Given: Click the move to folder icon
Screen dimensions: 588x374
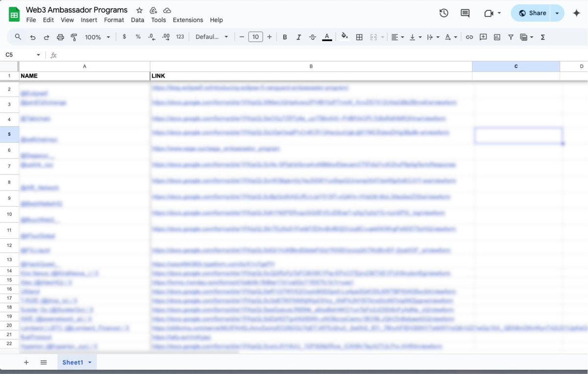Looking at the screenshot, I should coord(153,10).
